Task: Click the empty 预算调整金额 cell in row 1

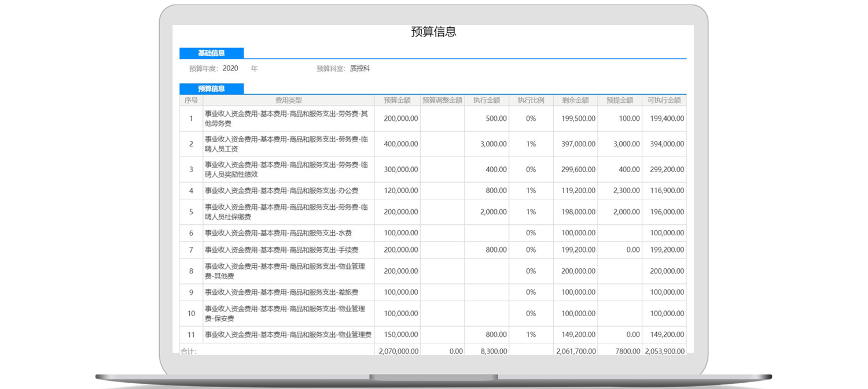Action: click(442, 118)
